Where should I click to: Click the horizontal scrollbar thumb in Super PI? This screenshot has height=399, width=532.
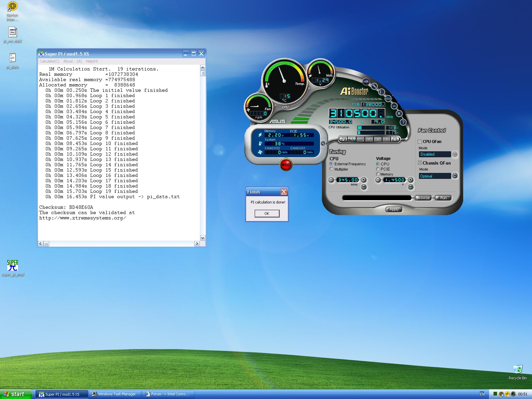pos(47,244)
